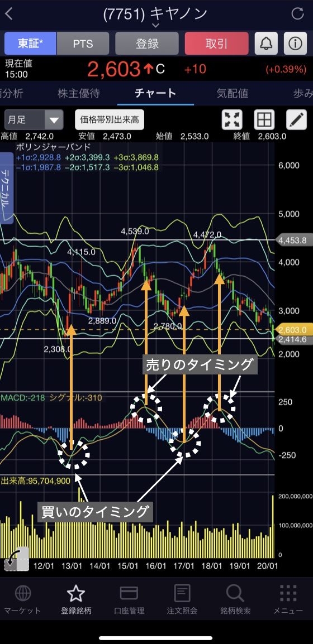
Task: Open the stock info icon
Action: click(x=295, y=44)
